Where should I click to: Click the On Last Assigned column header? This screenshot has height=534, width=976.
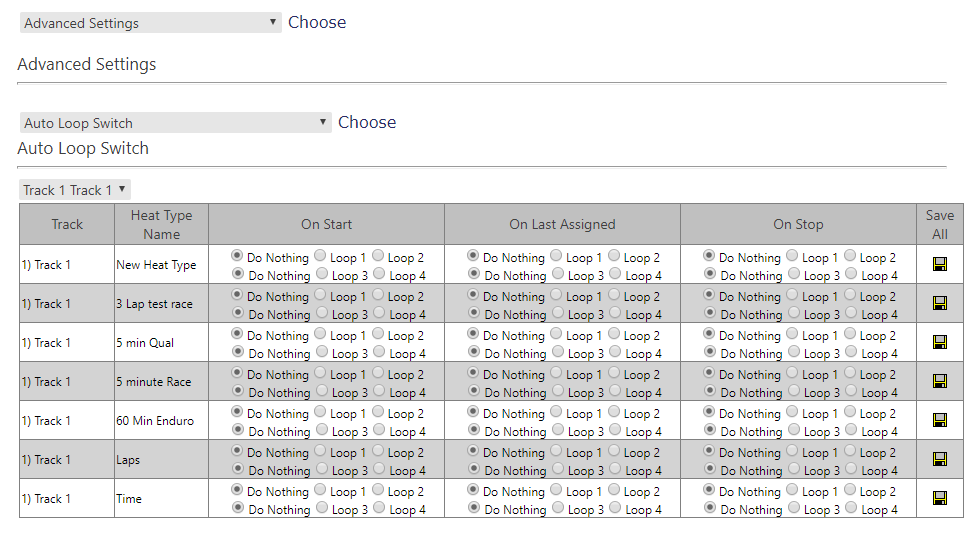(x=562, y=224)
